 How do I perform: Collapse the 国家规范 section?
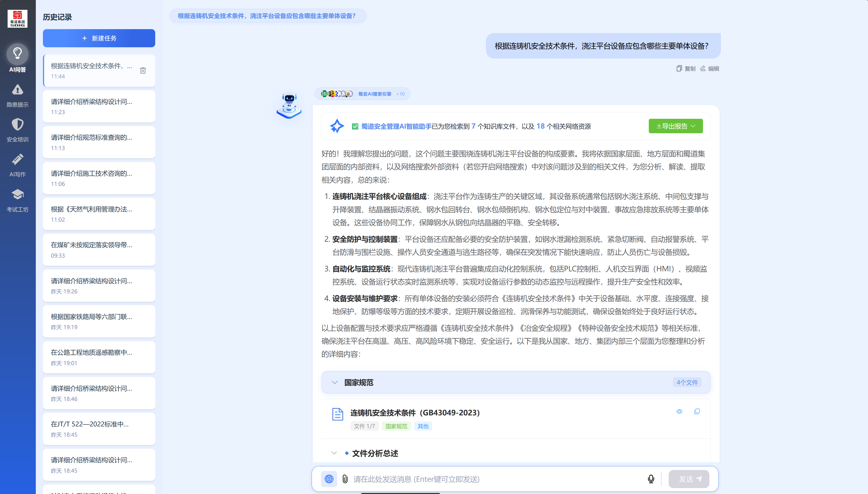335,382
